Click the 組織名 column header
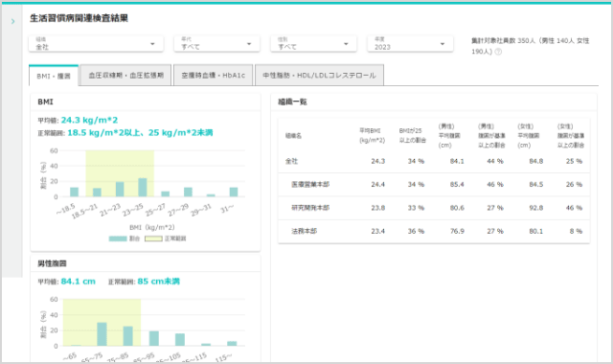This screenshot has width=613, height=364. click(x=293, y=136)
